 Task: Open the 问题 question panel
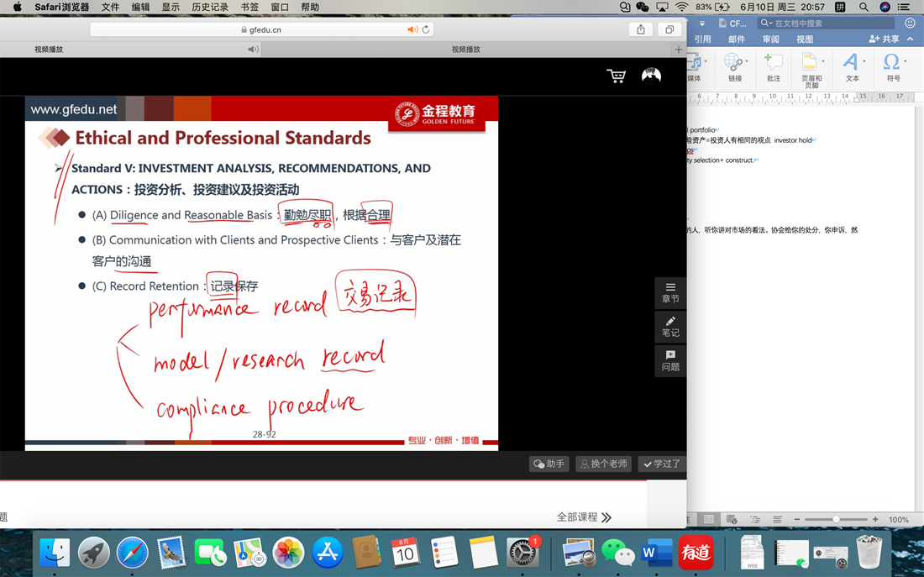670,360
